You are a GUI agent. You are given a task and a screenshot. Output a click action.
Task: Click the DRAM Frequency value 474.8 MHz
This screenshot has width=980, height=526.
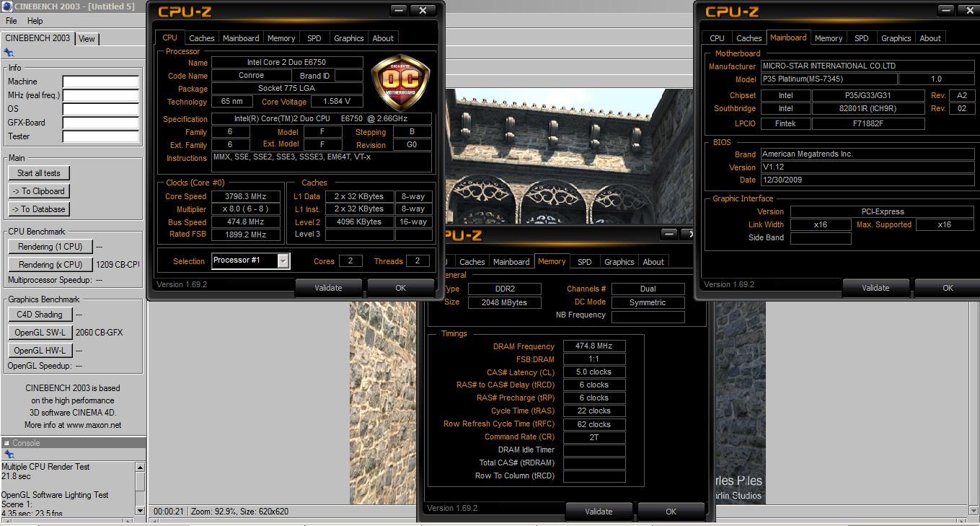(x=594, y=346)
